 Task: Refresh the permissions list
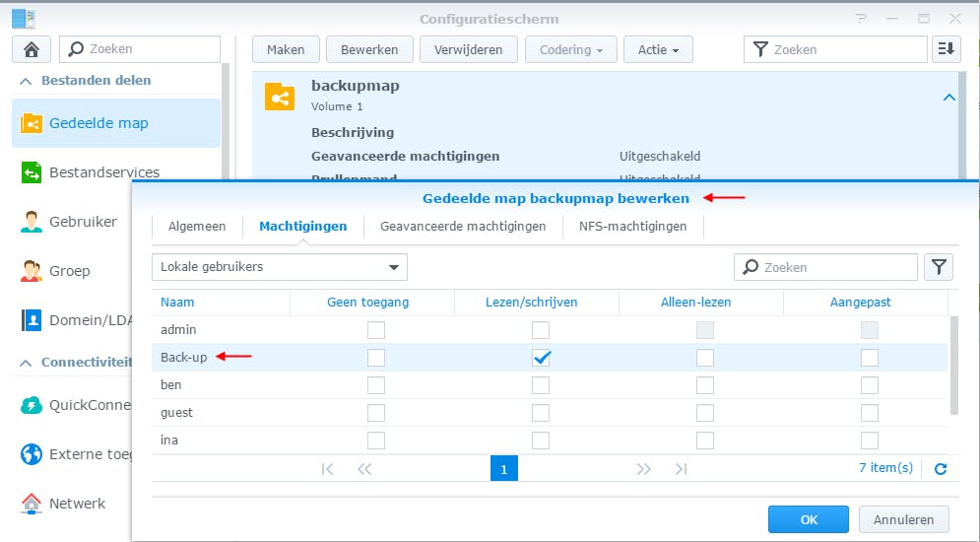[941, 469]
